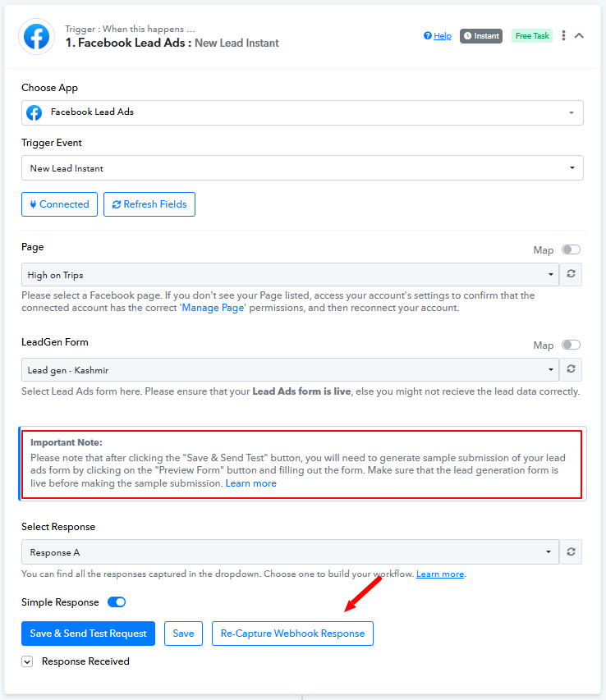
Task: Open the Choose App dropdown
Action: click(x=302, y=112)
